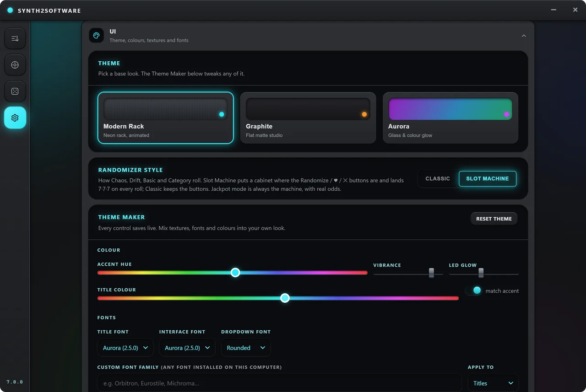This screenshot has width=586, height=392.
Task: Click the Synth2Software cyan logo dot
Action: [x=10, y=10]
